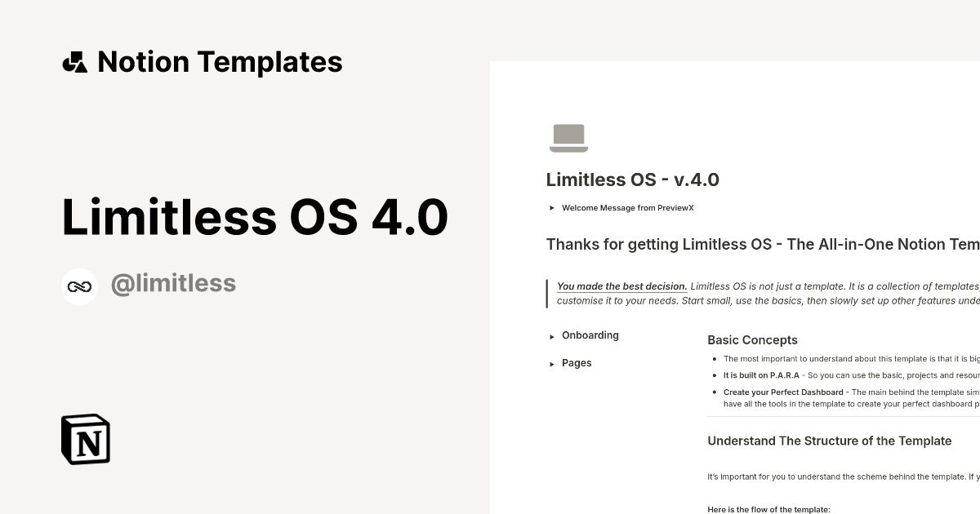Click the bullet marker before the P.A.R.A item
The width and height of the screenshot is (980, 514).
click(x=715, y=375)
